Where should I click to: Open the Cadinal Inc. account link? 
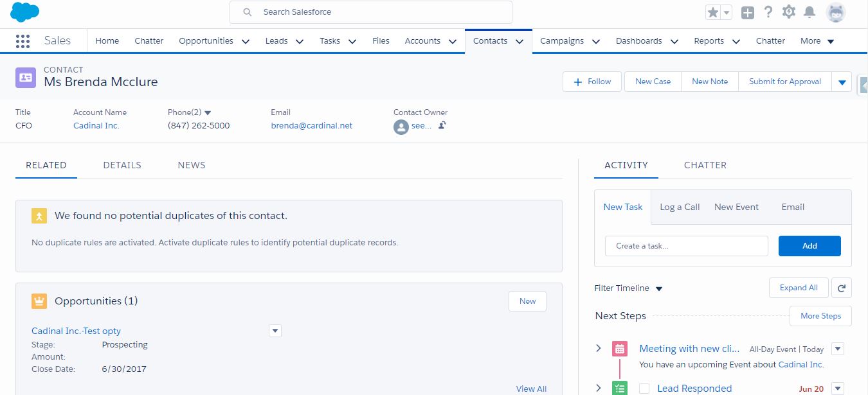click(x=96, y=126)
